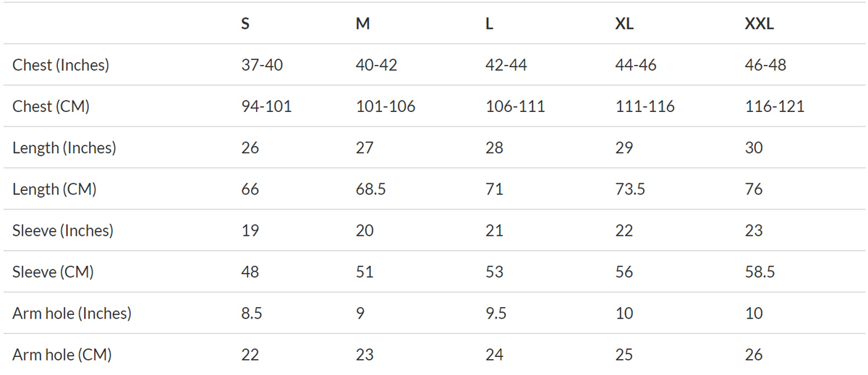Click the Length (Inches) row label

64,148
